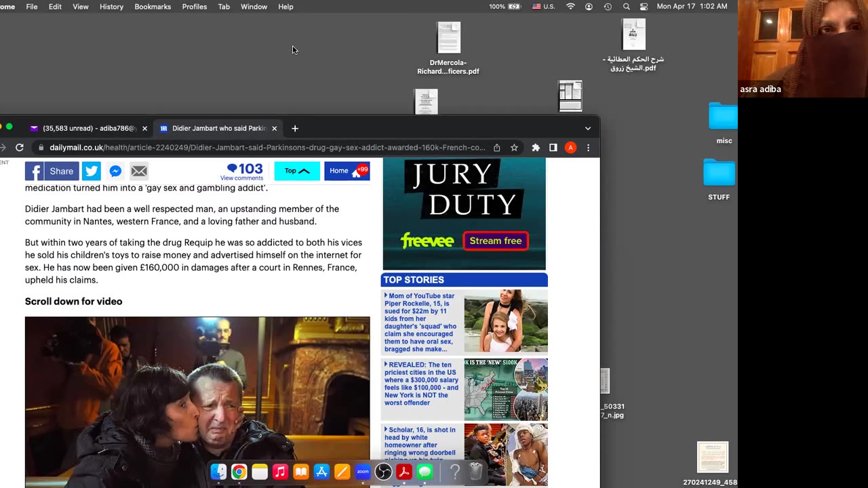Bookmark this page with the star icon
Image resolution: width=868 pixels, height=488 pixels.
(514, 147)
